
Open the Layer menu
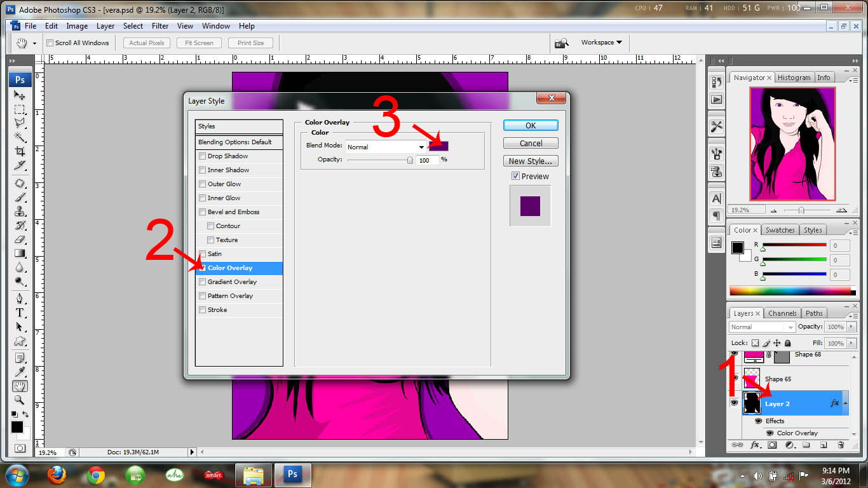tap(105, 26)
